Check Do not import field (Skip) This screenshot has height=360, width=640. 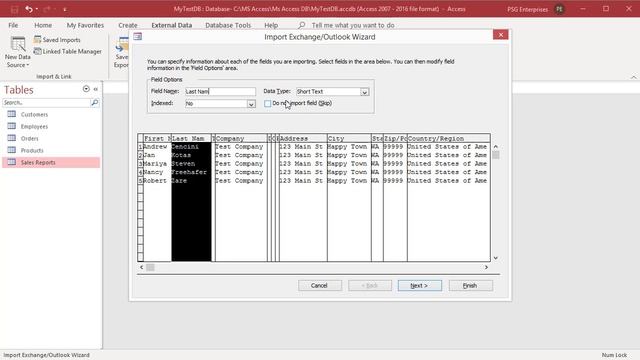[x=267, y=104]
